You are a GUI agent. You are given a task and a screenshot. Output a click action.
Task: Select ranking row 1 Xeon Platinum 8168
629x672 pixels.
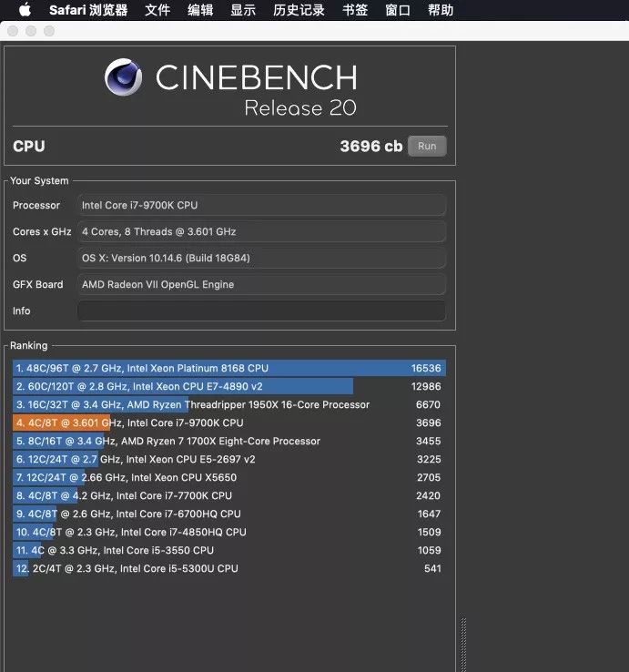click(x=229, y=368)
